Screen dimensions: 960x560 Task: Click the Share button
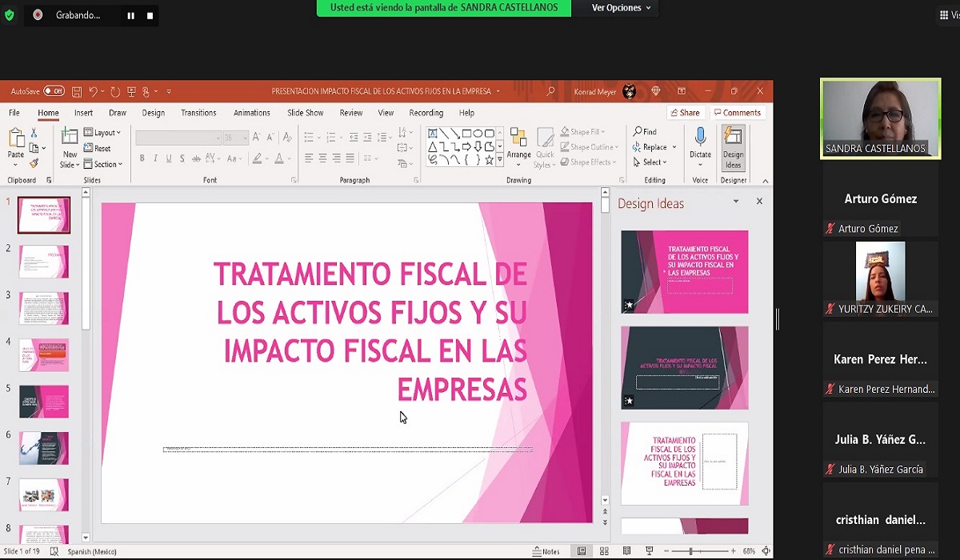click(686, 113)
